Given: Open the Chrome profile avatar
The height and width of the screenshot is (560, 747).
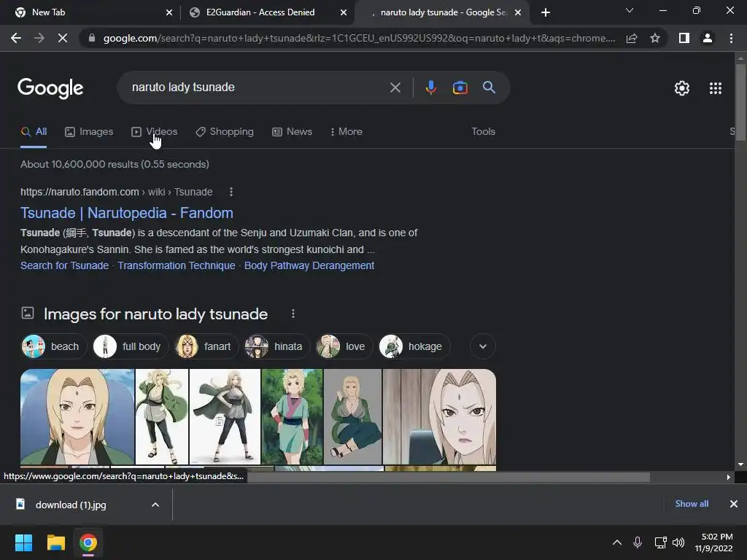Looking at the screenshot, I should 708,38.
